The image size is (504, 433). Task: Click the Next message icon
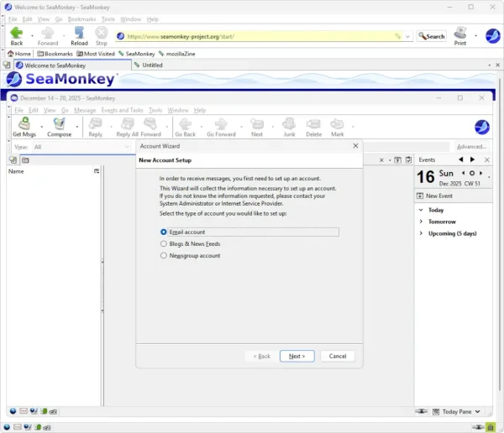[257, 123]
